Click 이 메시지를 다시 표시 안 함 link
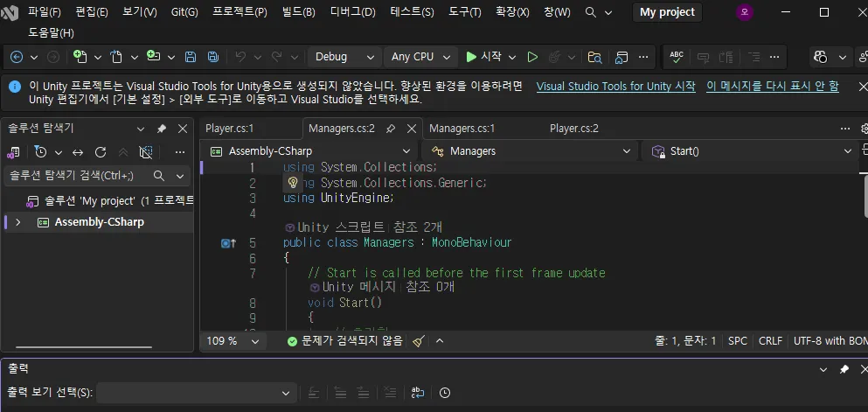The height and width of the screenshot is (412, 868). click(x=772, y=87)
